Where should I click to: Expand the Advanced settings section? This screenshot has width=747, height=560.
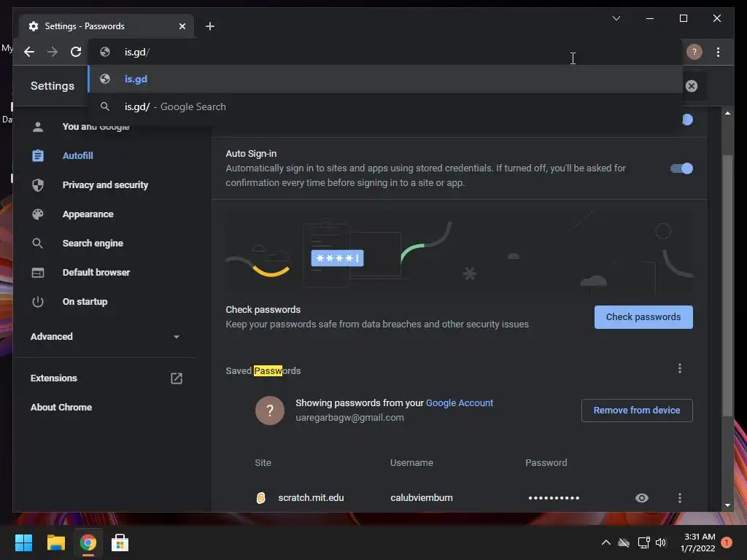pyautogui.click(x=105, y=337)
